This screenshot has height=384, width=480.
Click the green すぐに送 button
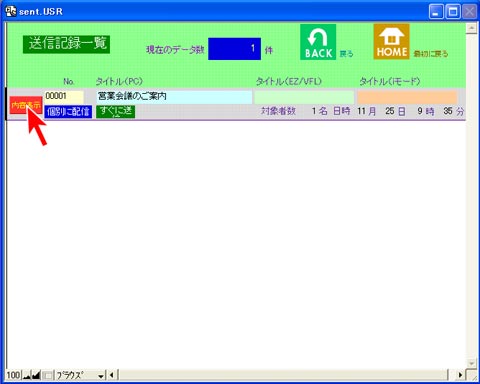(116, 112)
